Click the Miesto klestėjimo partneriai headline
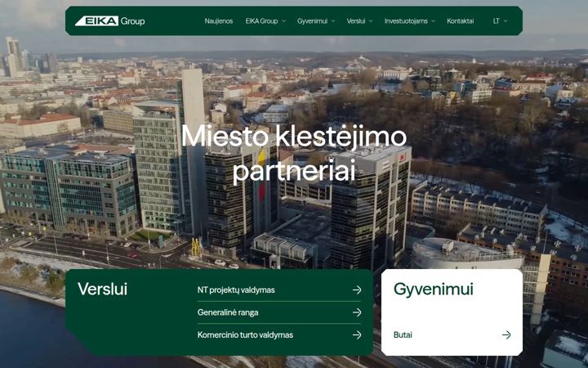Image resolution: width=588 pixels, height=368 pixels. click(x=294, y=153)
